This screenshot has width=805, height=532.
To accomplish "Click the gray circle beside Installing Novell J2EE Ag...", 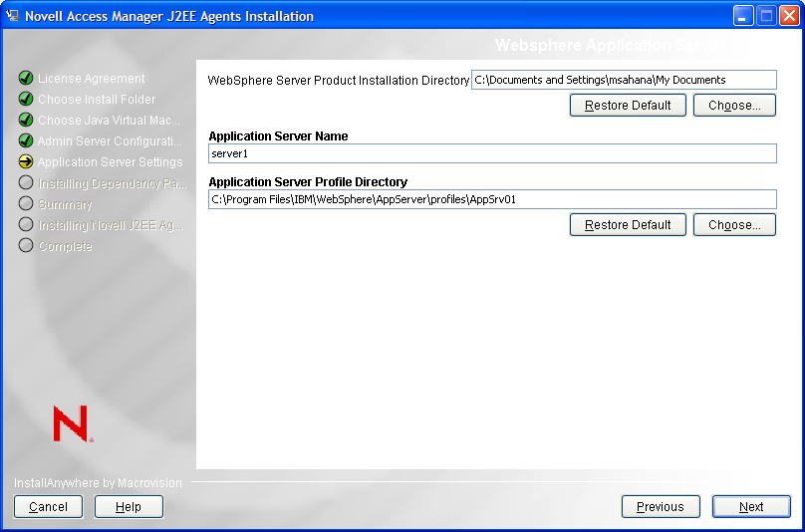I will (26, 225).
